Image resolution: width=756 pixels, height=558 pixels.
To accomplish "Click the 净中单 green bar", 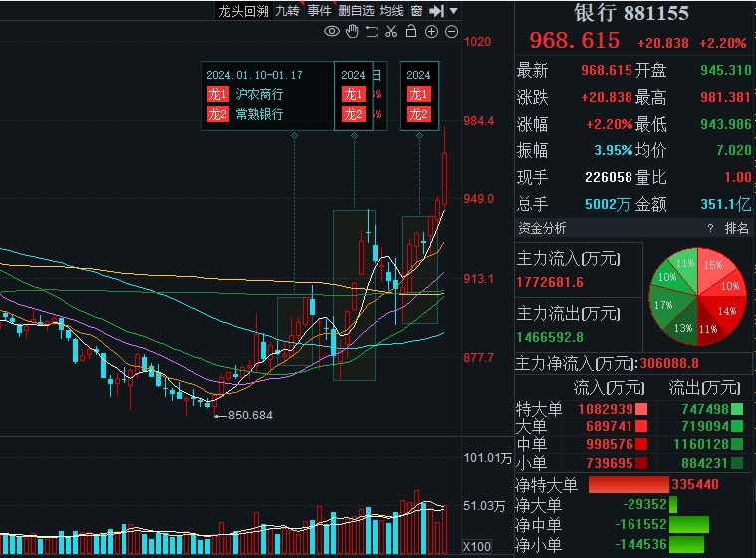I will click(689, 525).
